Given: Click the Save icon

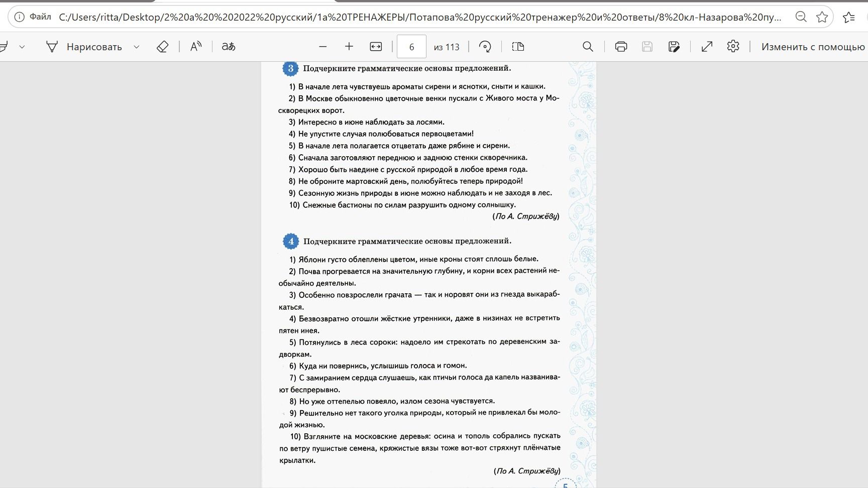Looking at the screenshot, I should point(647,47).
